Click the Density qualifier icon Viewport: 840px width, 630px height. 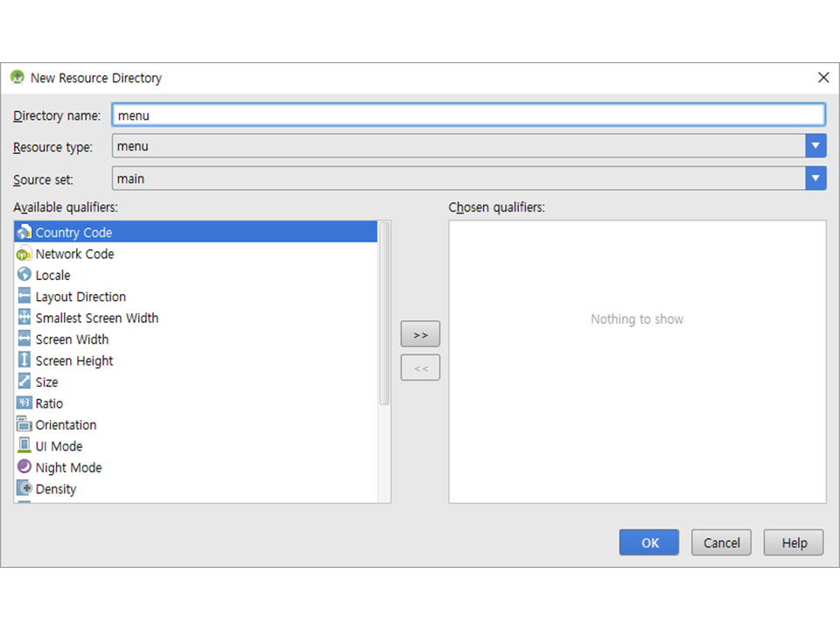[24, 489]
